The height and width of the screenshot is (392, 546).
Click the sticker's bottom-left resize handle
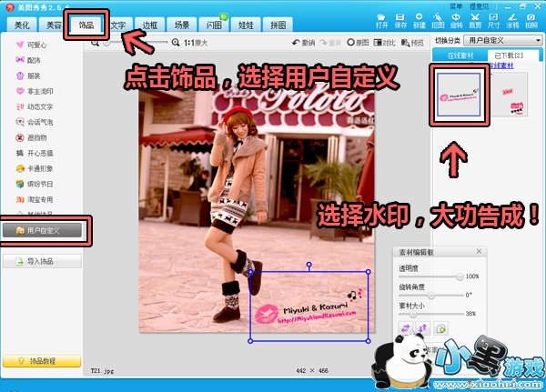250,341
